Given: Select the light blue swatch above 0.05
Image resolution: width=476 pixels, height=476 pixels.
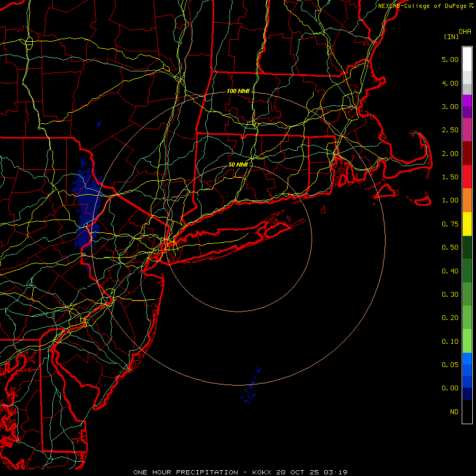Looking at the screenshot, I should click(467, 359).
